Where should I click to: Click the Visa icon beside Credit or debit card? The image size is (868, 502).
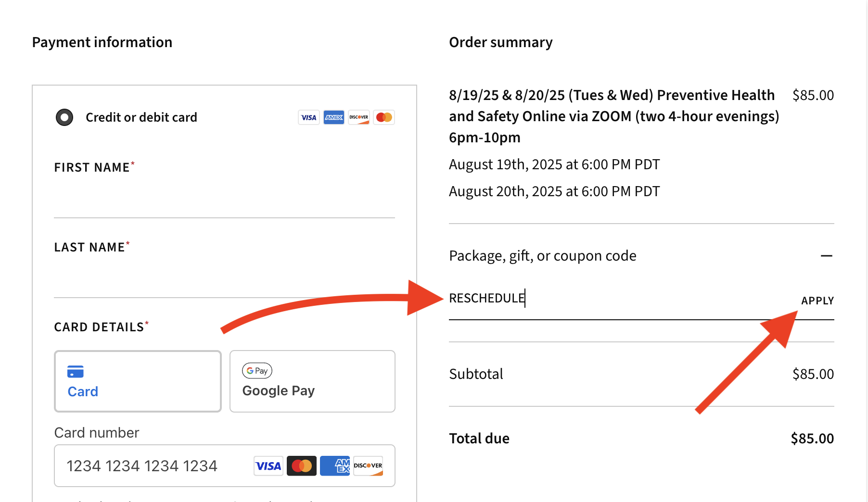tap(308, 117)
